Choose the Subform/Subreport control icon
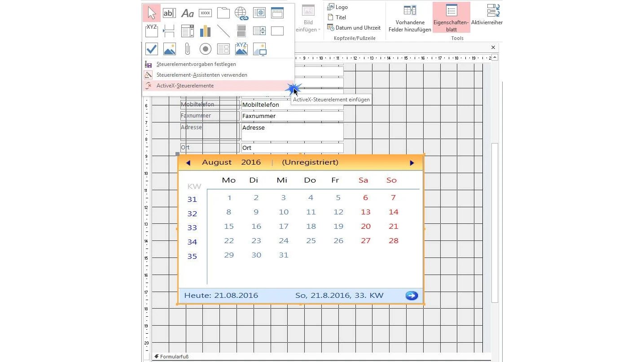The image size is (644, 362). (223, 48)
